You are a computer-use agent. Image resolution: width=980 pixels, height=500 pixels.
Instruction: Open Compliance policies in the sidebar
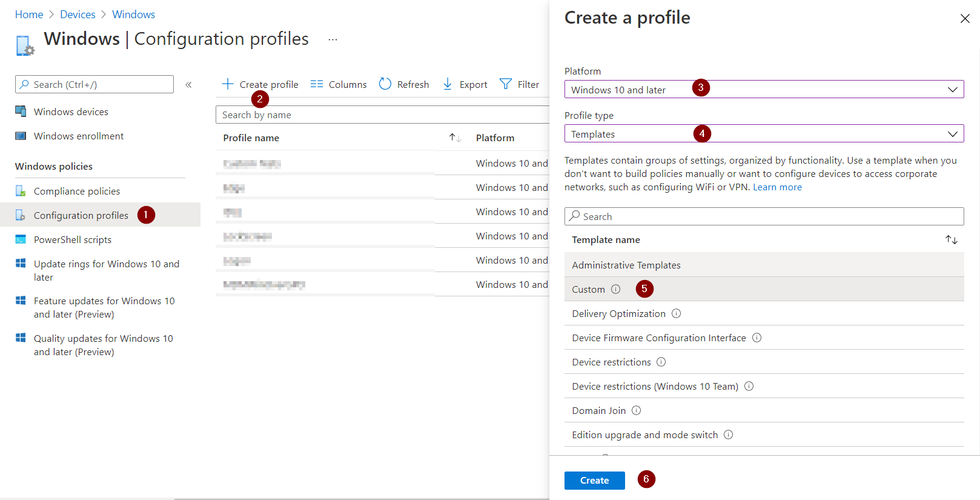click(x=77, y=191)
